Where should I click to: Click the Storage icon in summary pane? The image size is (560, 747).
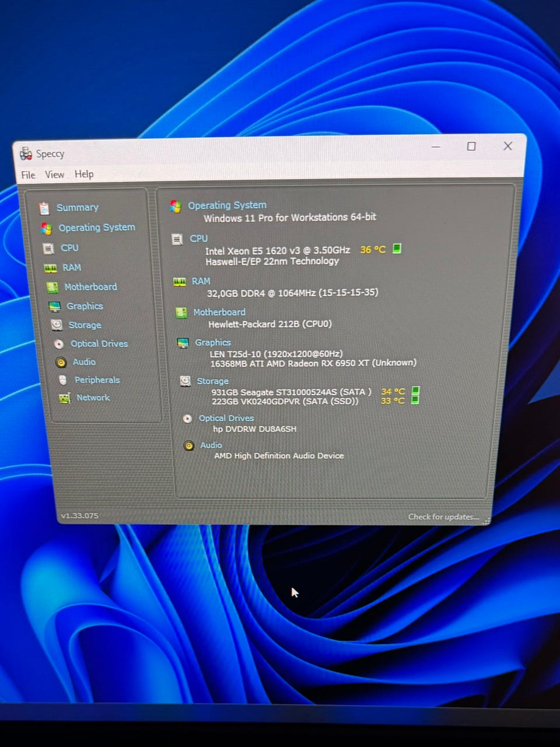(x=185, y=381)
